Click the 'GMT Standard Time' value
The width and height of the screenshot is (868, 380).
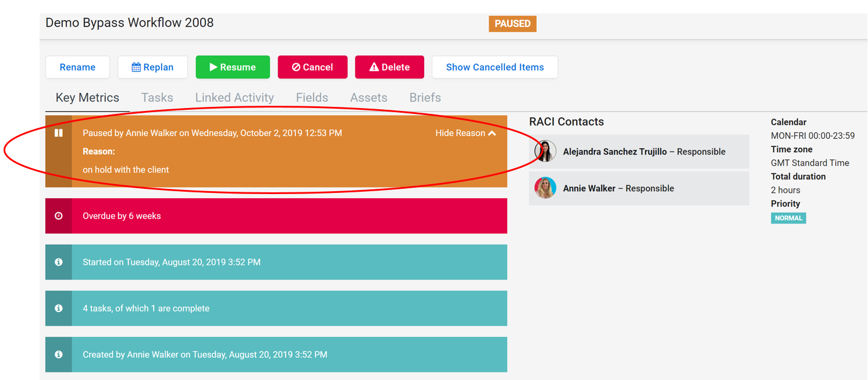[810, 163]
